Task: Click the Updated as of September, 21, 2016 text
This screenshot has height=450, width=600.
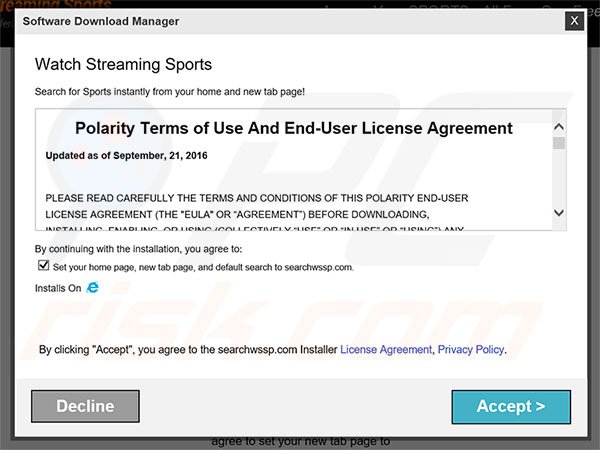Action: click(x=126, y=156)
